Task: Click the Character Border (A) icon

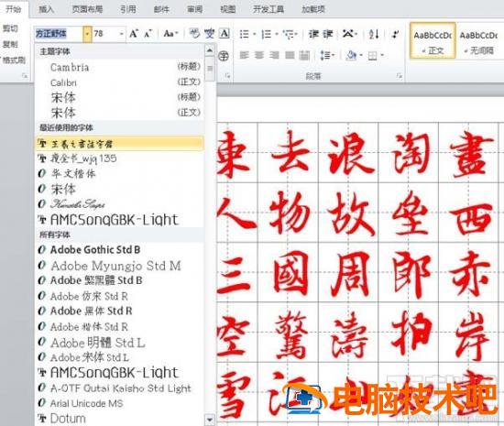Action: pyautogui.click(x=225, y=33)
